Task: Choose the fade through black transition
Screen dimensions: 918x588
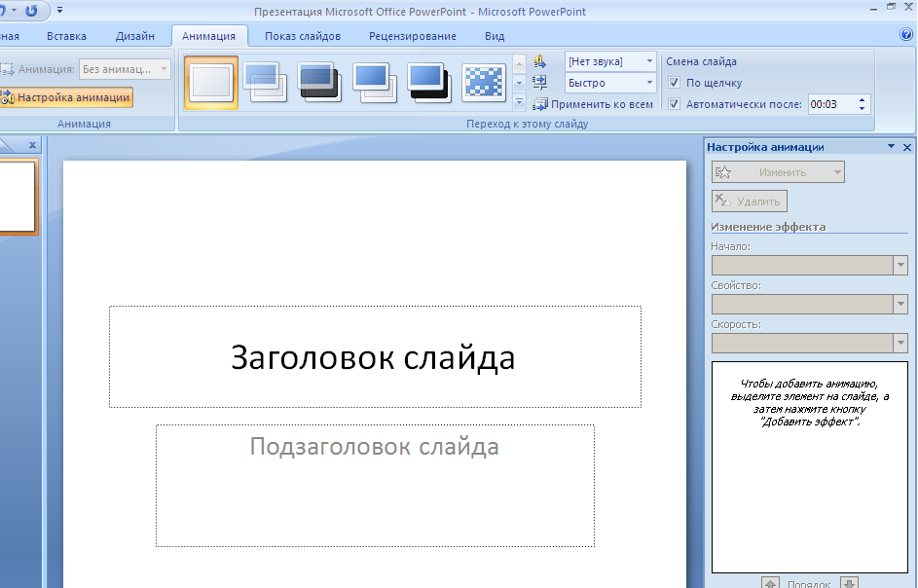Action: coord(319,83)
